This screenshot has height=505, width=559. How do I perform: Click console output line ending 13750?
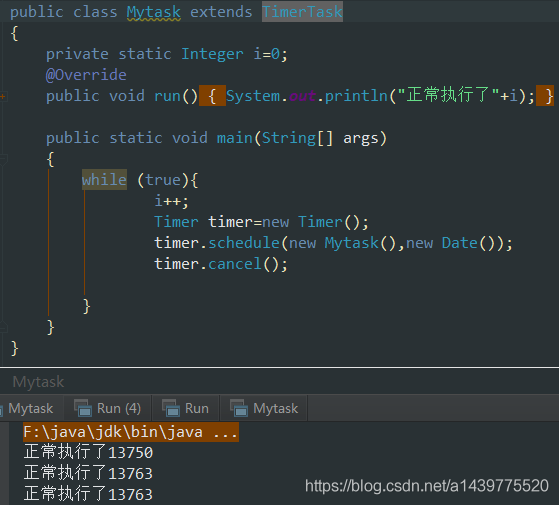pos(88,453)
